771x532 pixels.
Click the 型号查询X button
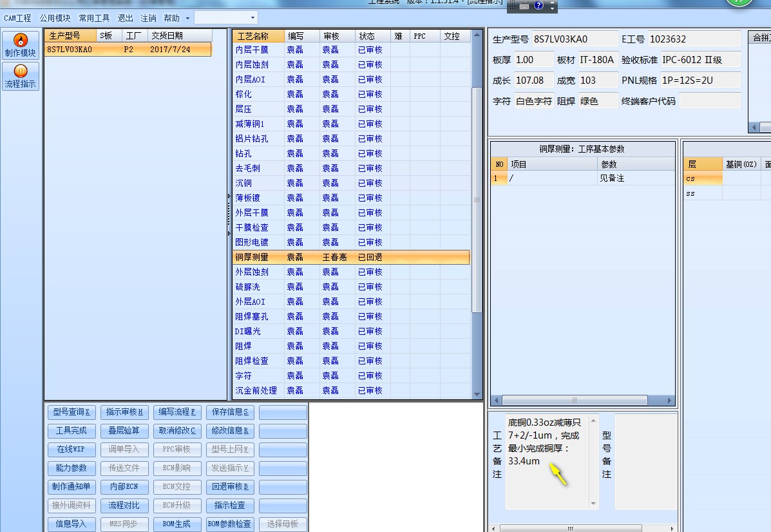(71, 412)
